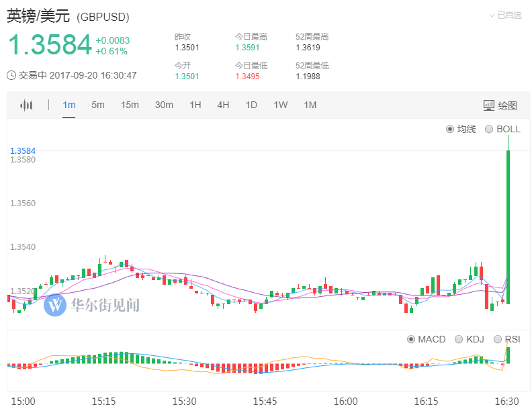Select the RSI indicator radio button
The width and height of the screenshot is (532, 415).
coord(497,339)
